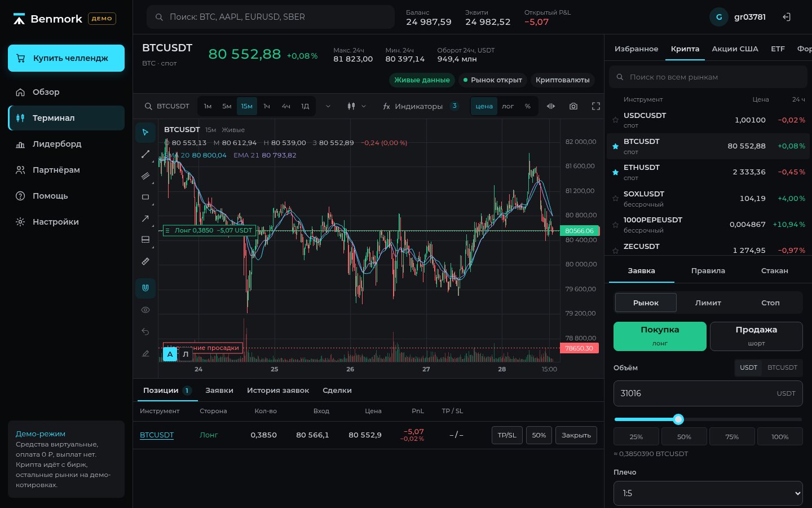Open BTCUSDT symbol search in chart toolbar

pos(167,106)
